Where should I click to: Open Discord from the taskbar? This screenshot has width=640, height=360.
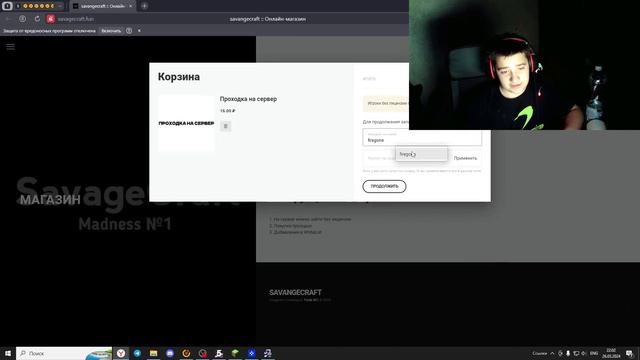(170, 353)
